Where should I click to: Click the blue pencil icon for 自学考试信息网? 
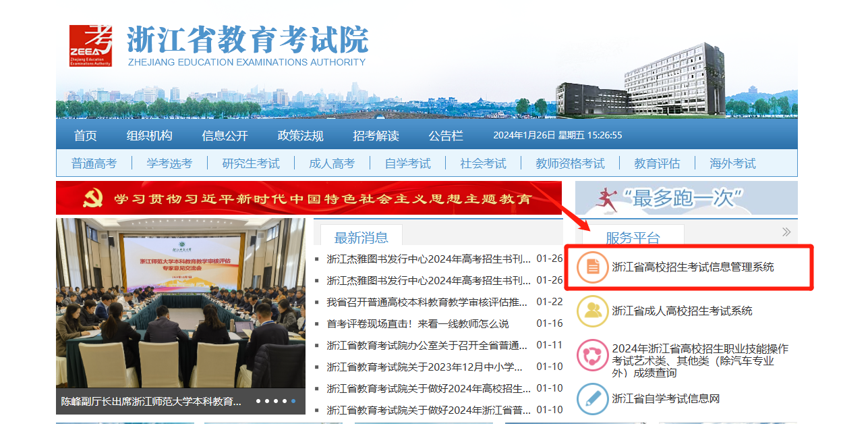(x=592, y=399)
